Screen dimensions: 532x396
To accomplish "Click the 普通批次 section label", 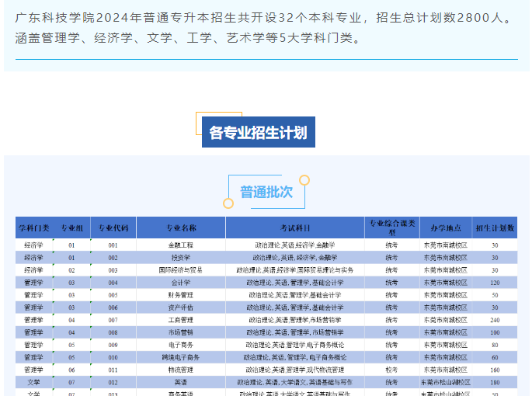I will (x=266, y=192).
